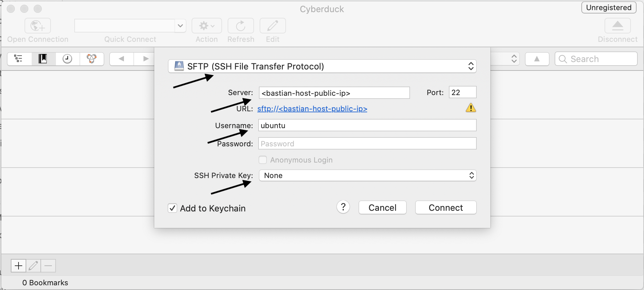Navigate back with the left arrow

(x=122, y=59)
